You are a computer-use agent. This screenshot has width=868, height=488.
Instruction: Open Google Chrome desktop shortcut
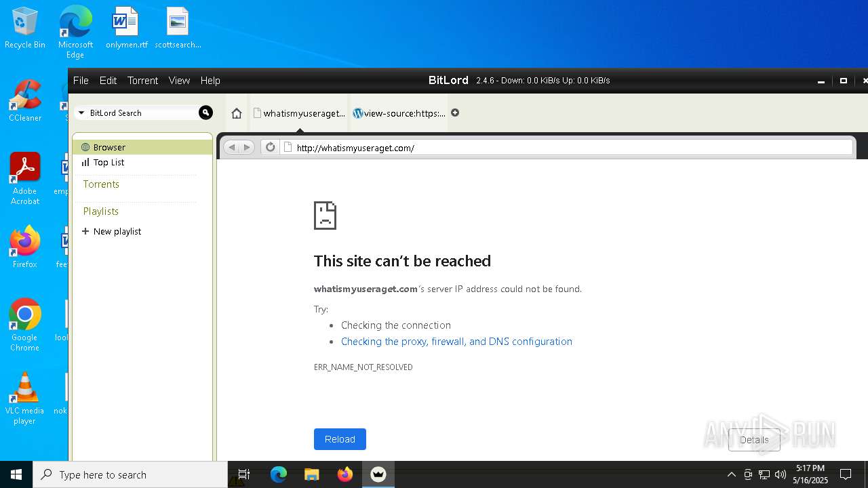pyautogui.click(x=25, y=325)
